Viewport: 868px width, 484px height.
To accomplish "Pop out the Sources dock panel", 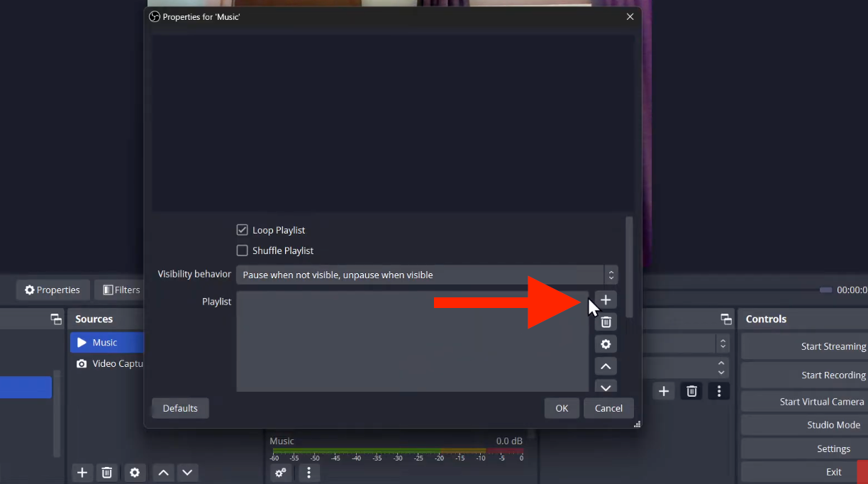I will point(56,319).
